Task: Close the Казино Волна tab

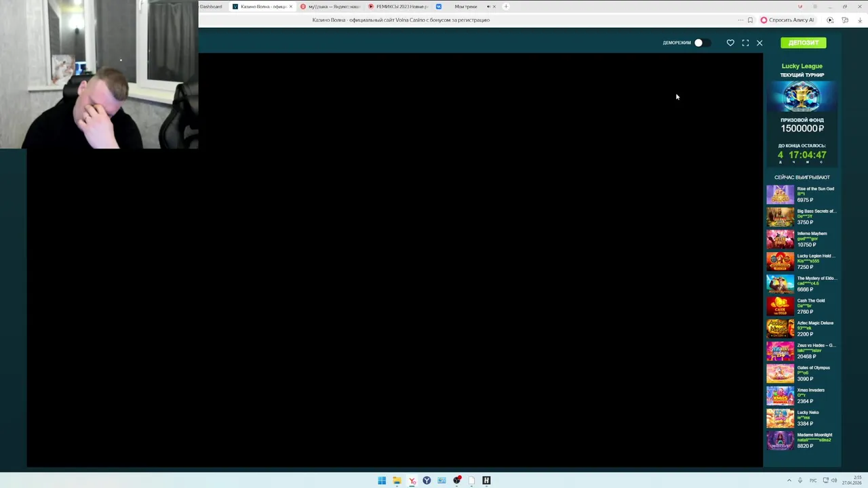Action: pos(291,7)
